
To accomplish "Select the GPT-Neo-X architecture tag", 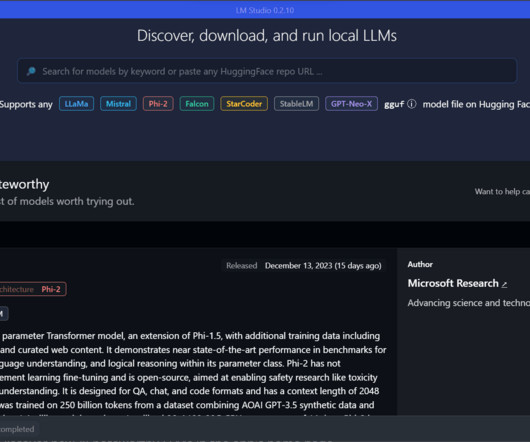I will pyautogui.click(x=352, y=104).
